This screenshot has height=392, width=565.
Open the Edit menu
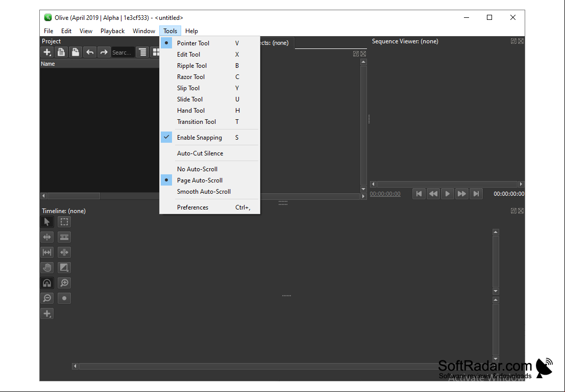(66, 31)
